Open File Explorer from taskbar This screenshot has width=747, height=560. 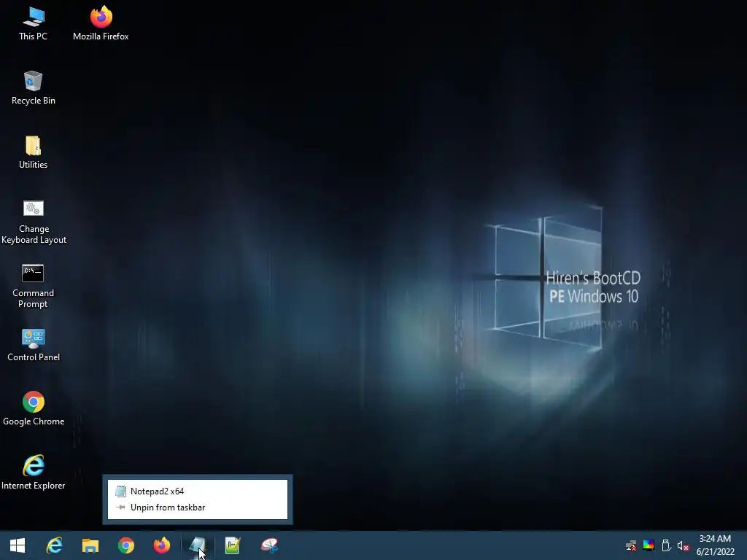point(90,545)
